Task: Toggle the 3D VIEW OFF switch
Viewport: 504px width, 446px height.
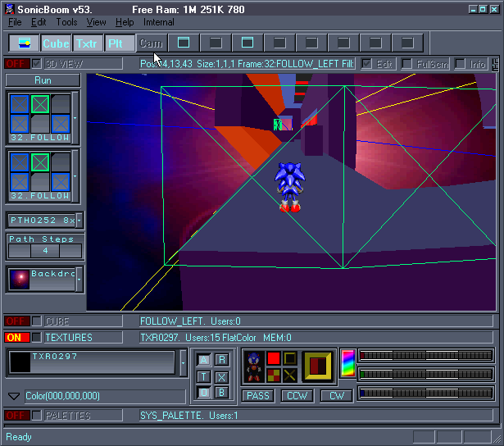Action: pyautogui.click(x=16, y=63)
